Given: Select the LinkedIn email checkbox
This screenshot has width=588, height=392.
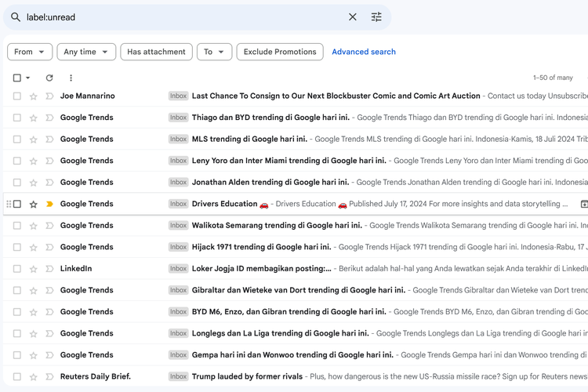Looking at the screenshot, I should pos(17,269).
